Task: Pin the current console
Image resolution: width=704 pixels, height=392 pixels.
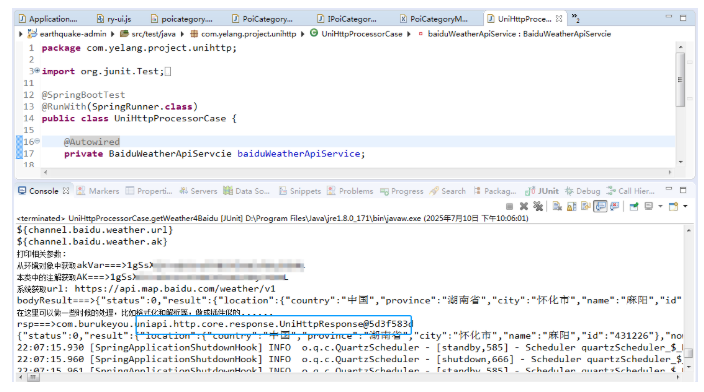Action: coord(634,207)
